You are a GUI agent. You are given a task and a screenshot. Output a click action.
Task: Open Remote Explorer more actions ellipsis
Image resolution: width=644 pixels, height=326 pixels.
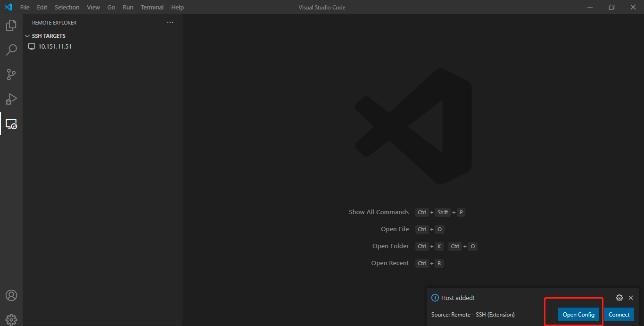pos(170,22)
